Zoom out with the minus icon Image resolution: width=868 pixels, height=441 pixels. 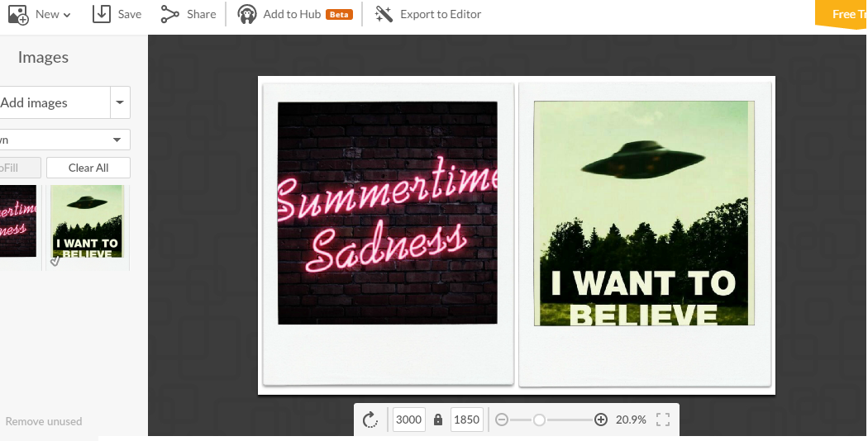502,420
